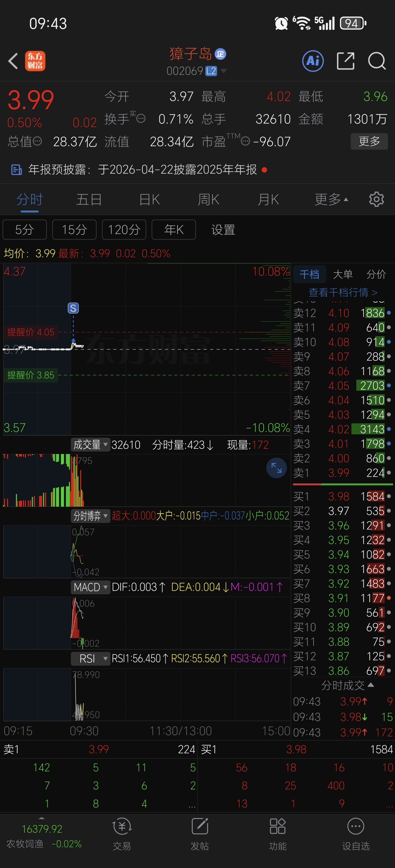The width and height of the screenshot is (395, 868).
Task: Tap info icon beside 换手
Action: 141,119
